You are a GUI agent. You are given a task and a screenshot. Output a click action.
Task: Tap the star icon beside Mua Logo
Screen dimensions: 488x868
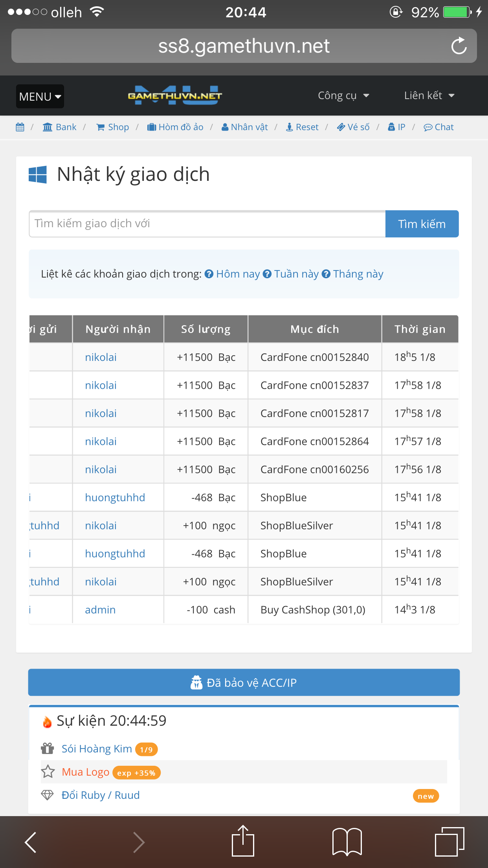tap(48, 772)
